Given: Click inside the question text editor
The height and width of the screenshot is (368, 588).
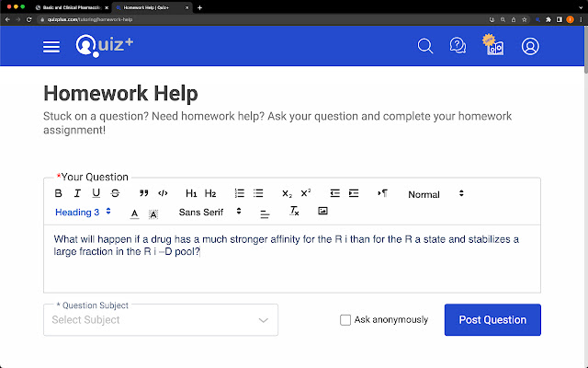Looking at the screenshot, I should pyautogui.click(x=292, y=259).
